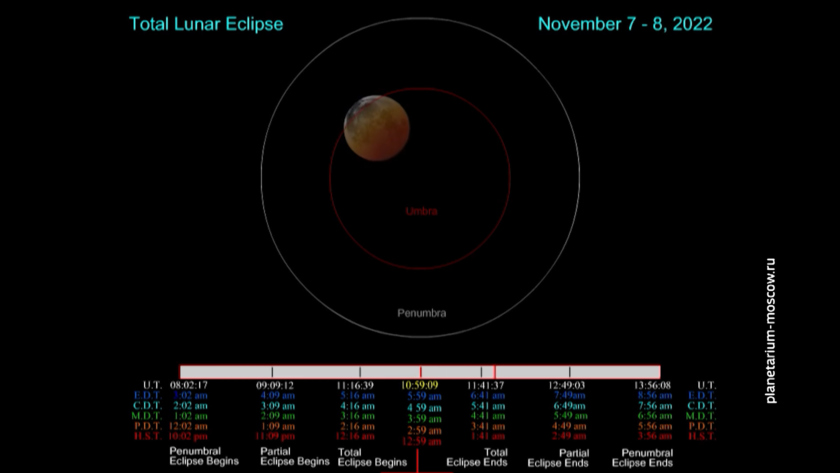
Task: Select the Penumbral Eclipse Begins label
Action: point(204,457)
